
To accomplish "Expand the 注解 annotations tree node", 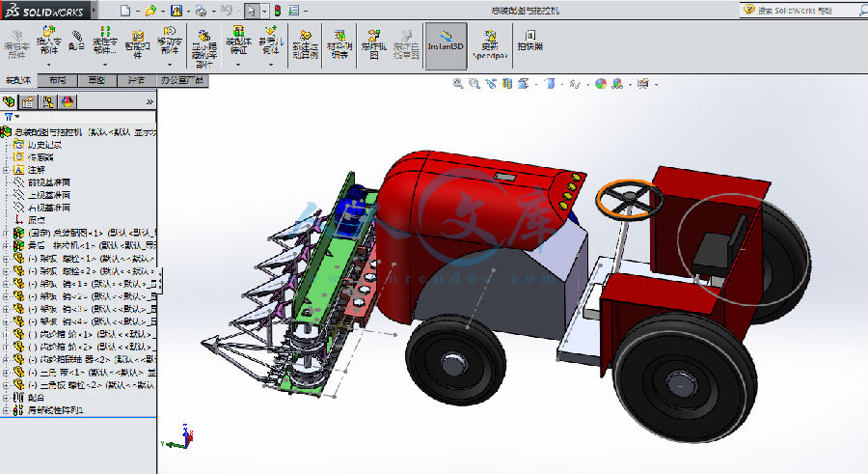I will pyautogui.click(x=6, y=170).
